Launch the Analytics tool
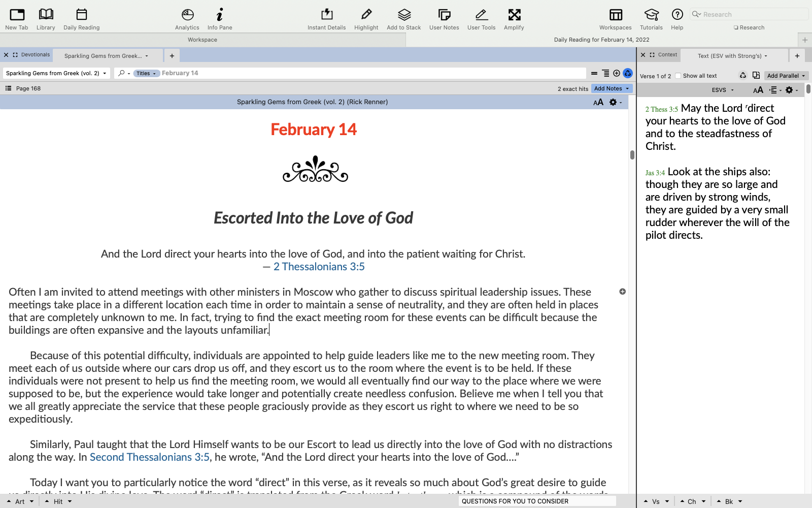Image resolution: width=812 pixels, height=508 pixels. 187,19
